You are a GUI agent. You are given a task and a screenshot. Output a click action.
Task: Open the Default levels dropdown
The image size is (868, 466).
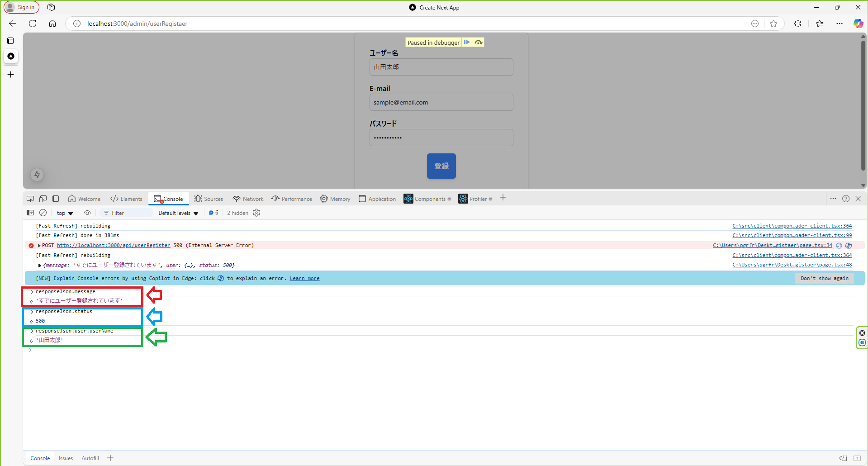tap(177, 213)
